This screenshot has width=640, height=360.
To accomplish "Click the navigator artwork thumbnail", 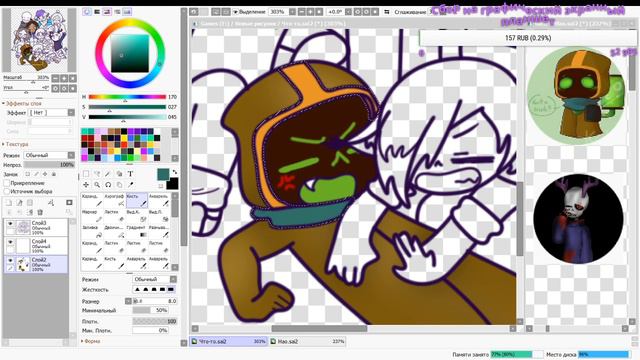I will (x=39, y=40).
